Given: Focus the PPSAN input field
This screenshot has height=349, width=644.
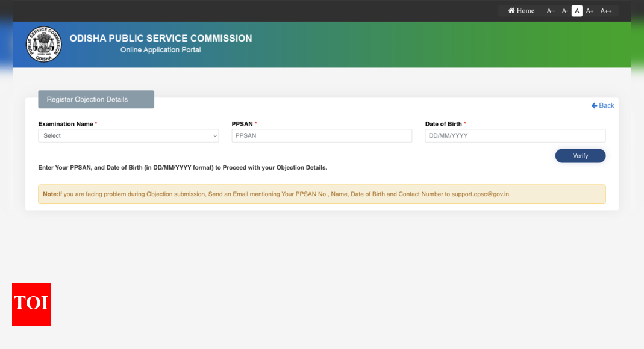Looking at the screenshot, I should [x=322, y=136].
